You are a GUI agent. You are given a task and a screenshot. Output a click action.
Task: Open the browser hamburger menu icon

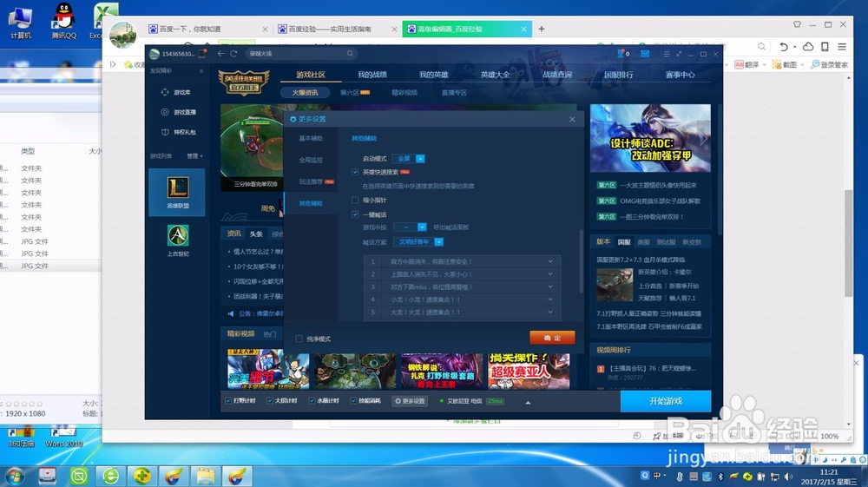(x=842, y=47)
